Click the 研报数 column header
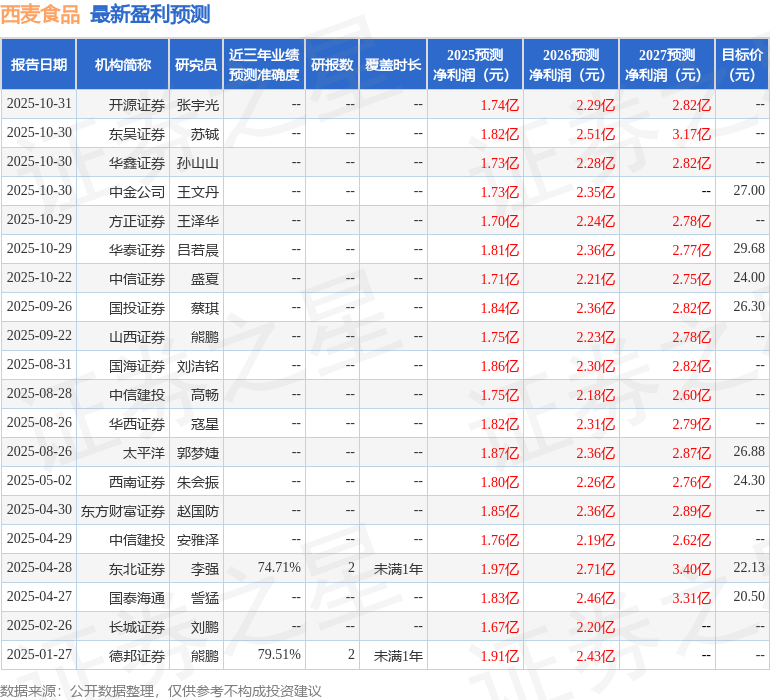The width and height of the screenshot is (770, 700). (x=332, y=65)
